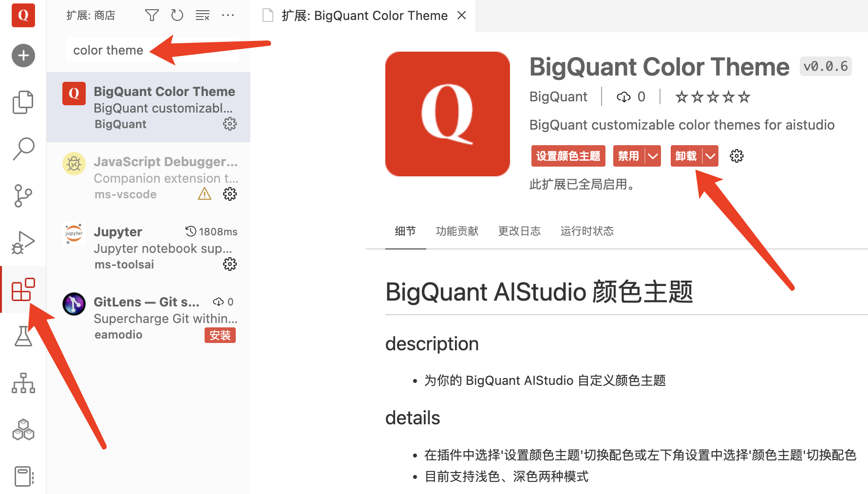
Task: Open extensions views more actions menu
Action: coord(228,16)
